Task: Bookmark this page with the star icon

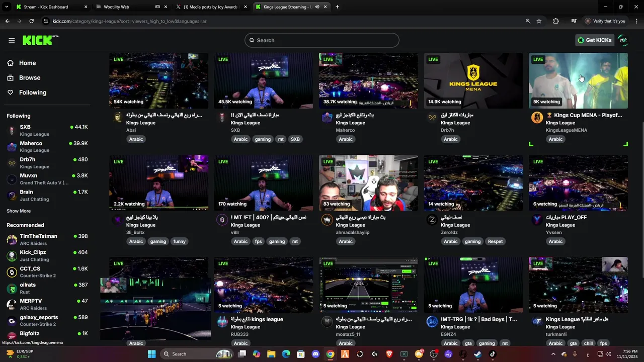Action: tap(539, 21)
